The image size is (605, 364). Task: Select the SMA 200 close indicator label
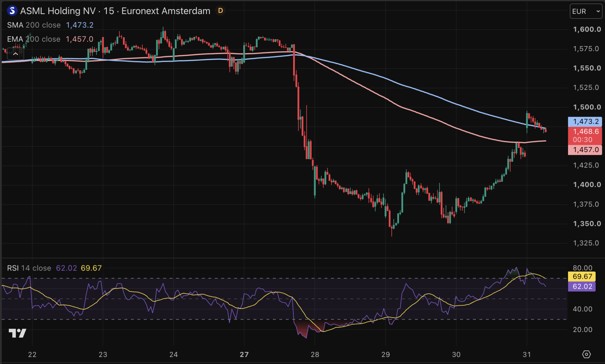[34, 25]
